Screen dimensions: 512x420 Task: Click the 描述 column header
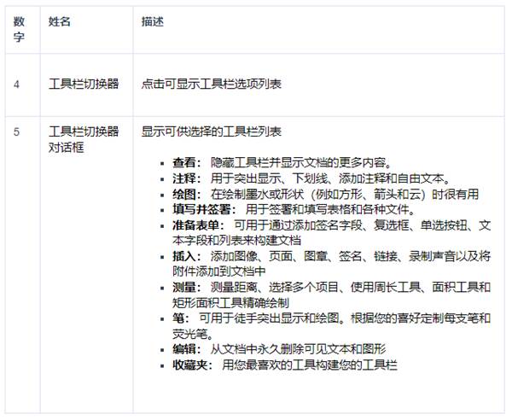coord(153,21)
